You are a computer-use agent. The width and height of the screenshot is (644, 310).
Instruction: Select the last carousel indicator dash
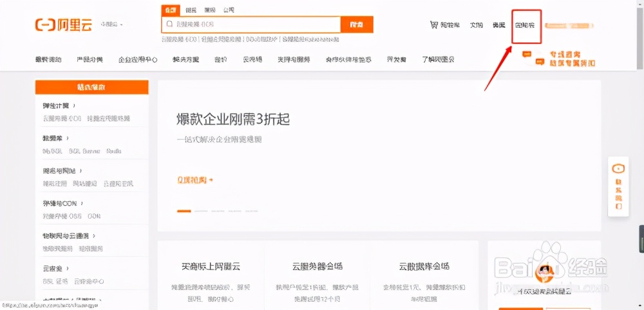point(252,211)
